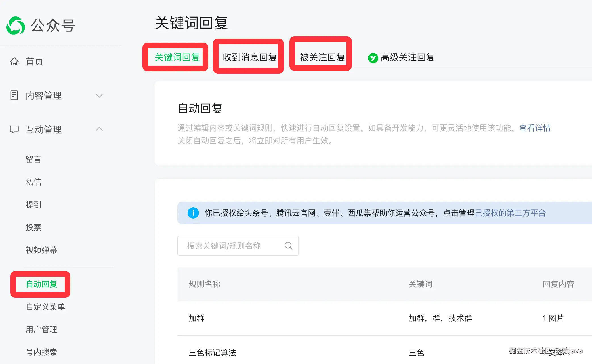The height and width of the screenshot is (364, 592).
Task: Click the chat bubble icon beside 互动管理
Action: (14, 129)
